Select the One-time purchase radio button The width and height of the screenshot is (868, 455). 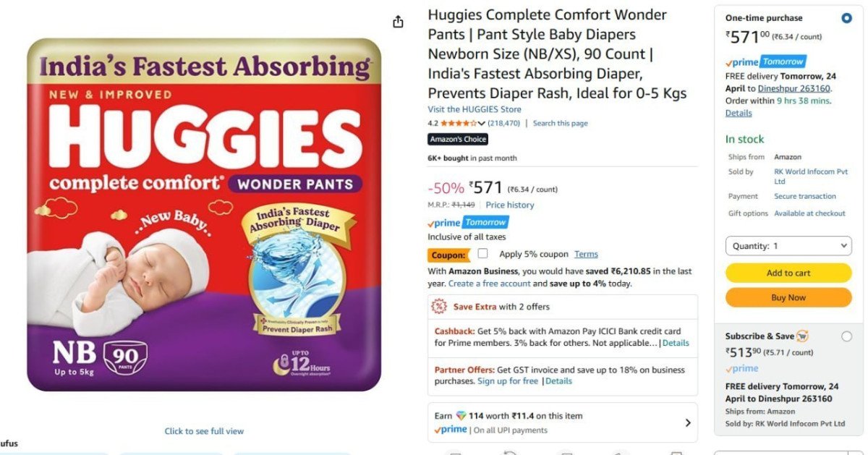[x=846, y=18]
